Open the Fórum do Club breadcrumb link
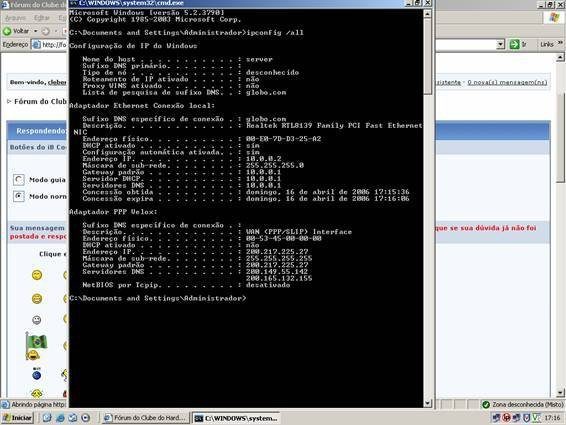Image resolution: width=566 pixels, height=425 pixels. pyautogui.click(x=40, y=101)
